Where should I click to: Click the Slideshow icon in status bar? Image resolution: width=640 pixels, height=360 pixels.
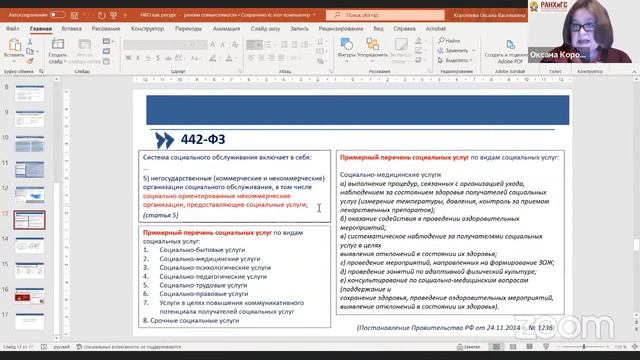(546, 347)
